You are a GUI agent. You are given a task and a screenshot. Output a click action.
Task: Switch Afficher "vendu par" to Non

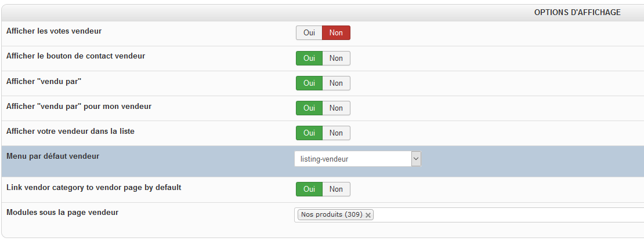336,83
